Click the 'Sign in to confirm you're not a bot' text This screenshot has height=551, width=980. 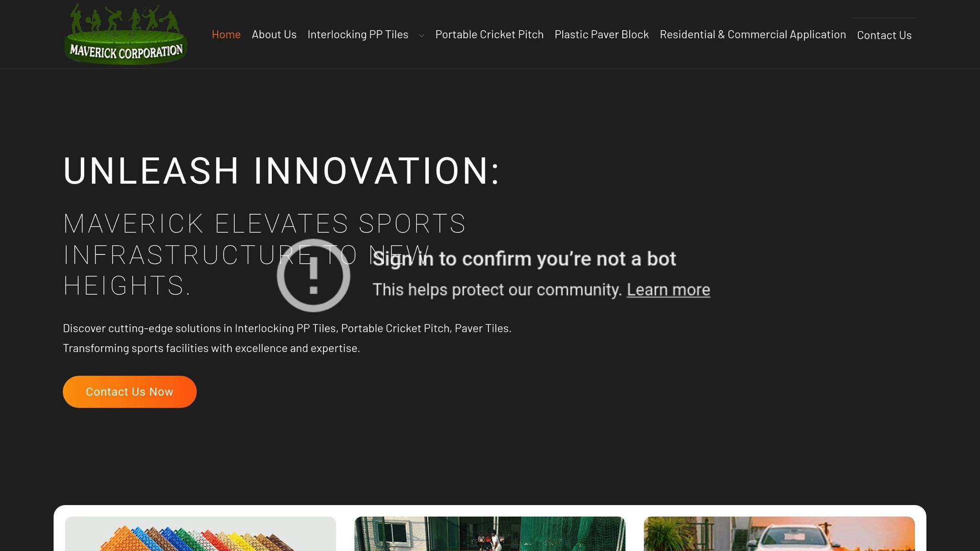click(524, 259)
